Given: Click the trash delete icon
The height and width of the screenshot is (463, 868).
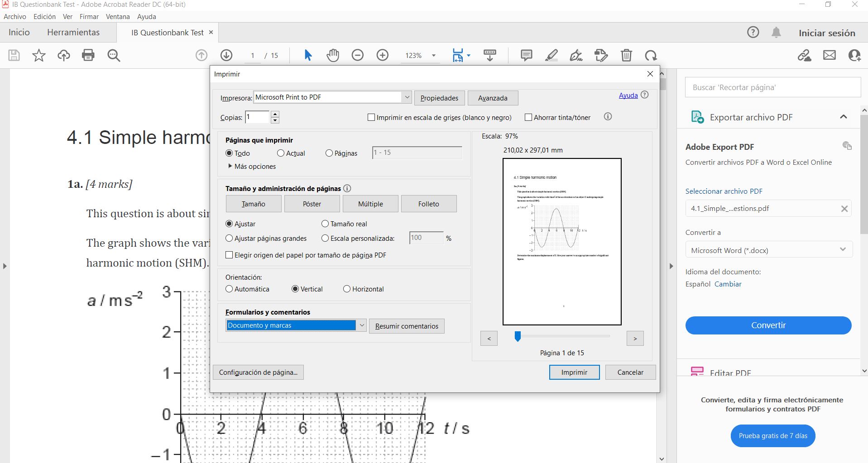Looking at the screenshot, I should pos(626,55).
